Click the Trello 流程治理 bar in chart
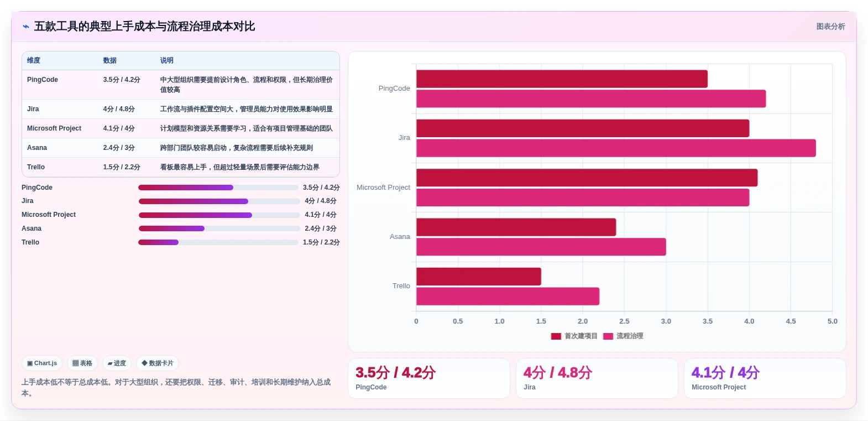The image size is (868, 421). click(x=508, y=297)
